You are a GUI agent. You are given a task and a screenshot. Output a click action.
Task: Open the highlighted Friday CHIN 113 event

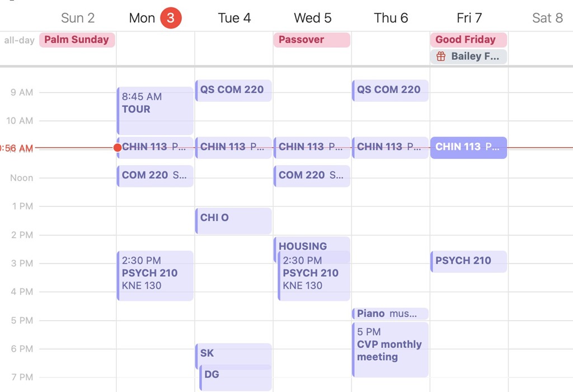[468, 148]
